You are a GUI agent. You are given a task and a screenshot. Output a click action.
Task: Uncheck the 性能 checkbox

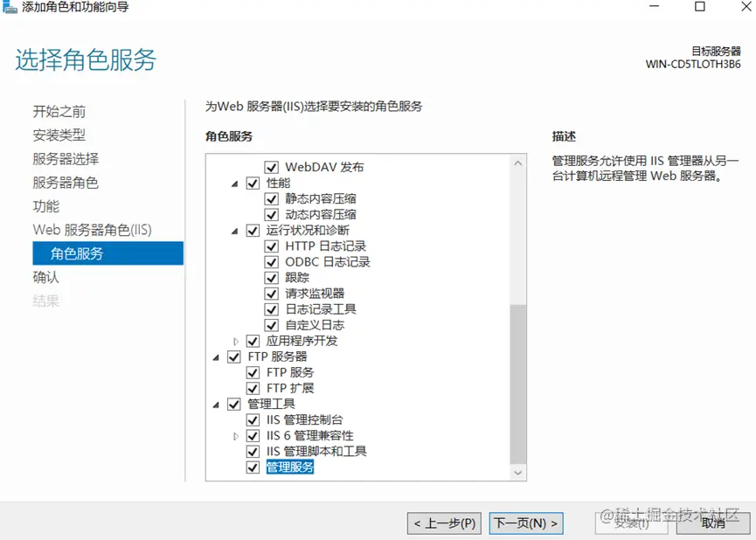(253, 183)
